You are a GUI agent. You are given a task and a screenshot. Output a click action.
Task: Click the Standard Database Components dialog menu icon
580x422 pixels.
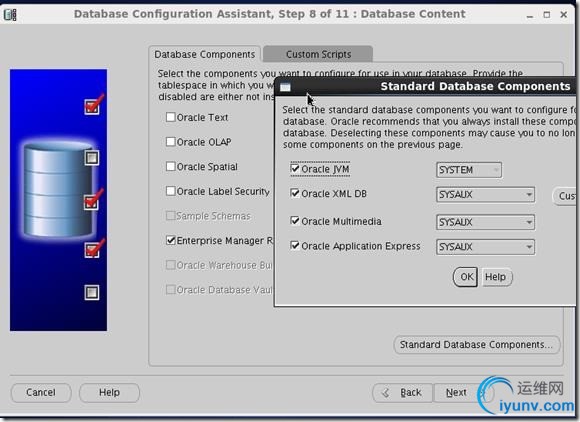tap(285, 87)
